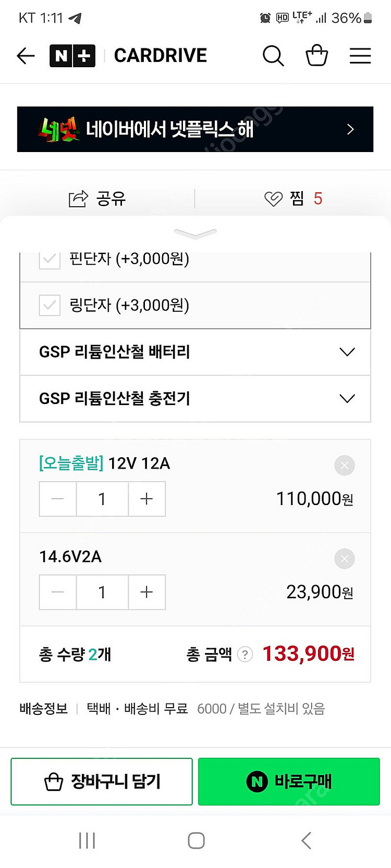Screen dimensions: 391x868
Task: Remove the 14.6V2A selected item
Action: click(344, 559)
